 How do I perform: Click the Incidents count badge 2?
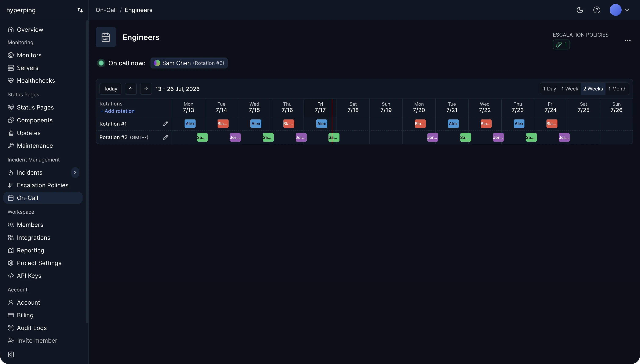pyautogui.click(x=75, y=172)
